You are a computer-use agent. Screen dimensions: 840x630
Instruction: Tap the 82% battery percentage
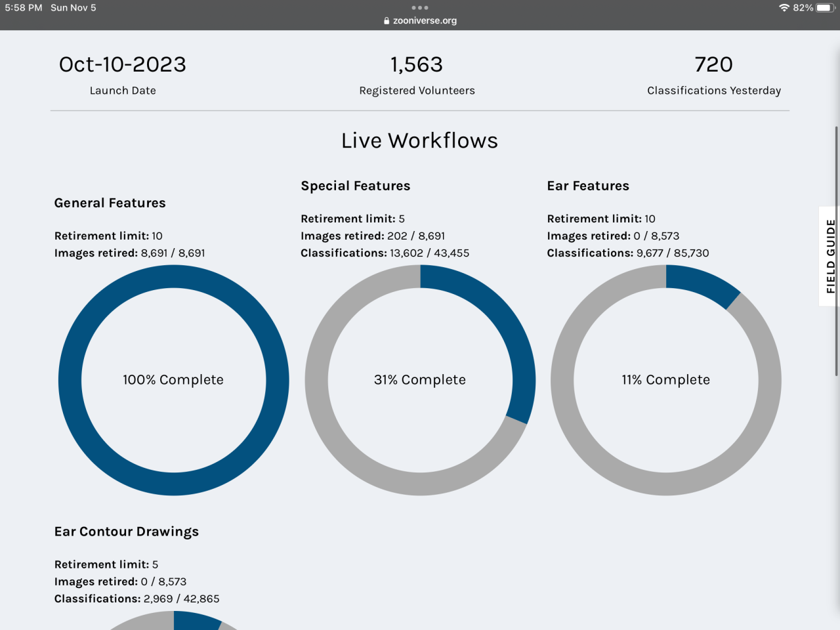803,8
